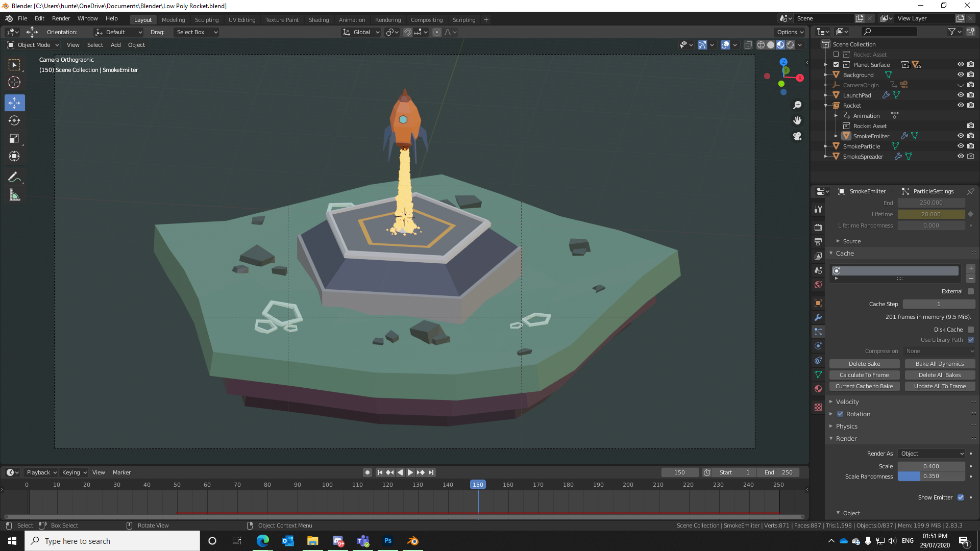Hide the Background collection in the outliner

[x=961, y=74]
